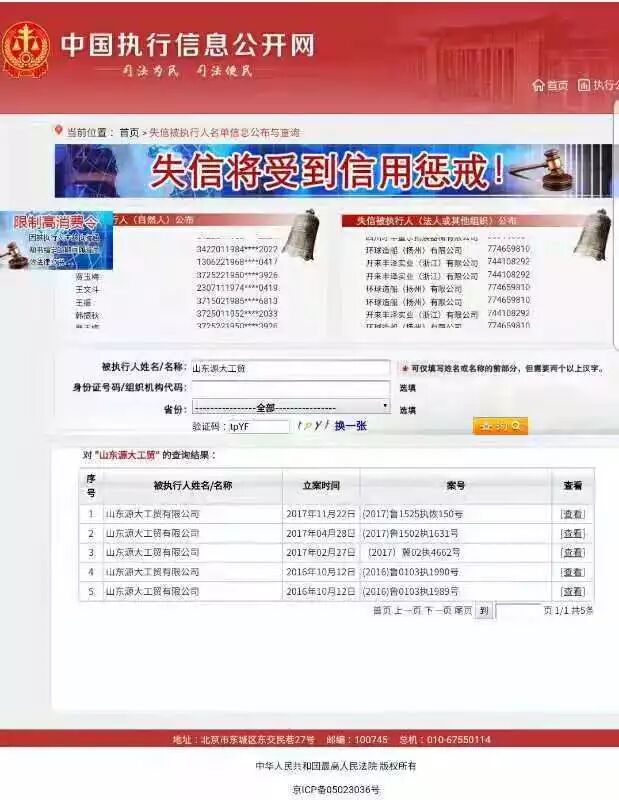Screen dimensions: 619x800
Task: Open the 限制高消费令 floating ad
Action: pos(56,240)
